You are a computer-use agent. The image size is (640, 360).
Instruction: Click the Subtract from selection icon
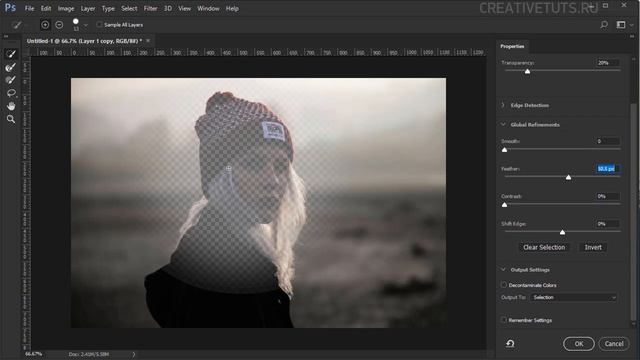[59, 25]
